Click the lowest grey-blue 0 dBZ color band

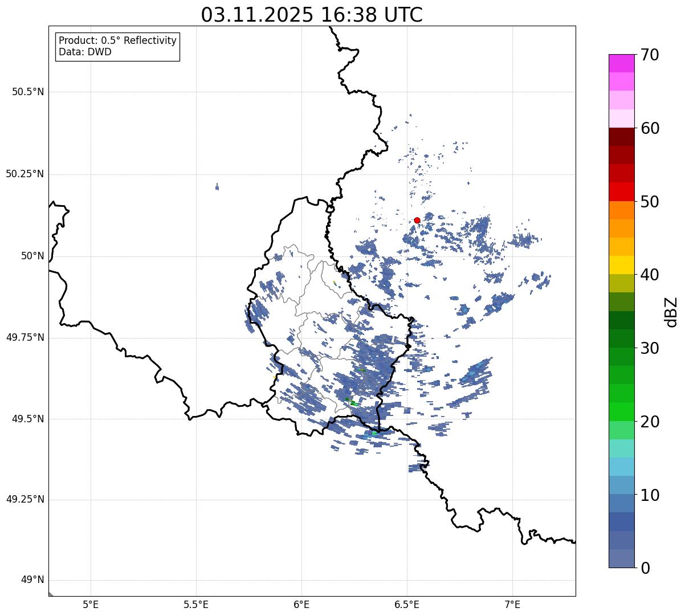(621, 558)
